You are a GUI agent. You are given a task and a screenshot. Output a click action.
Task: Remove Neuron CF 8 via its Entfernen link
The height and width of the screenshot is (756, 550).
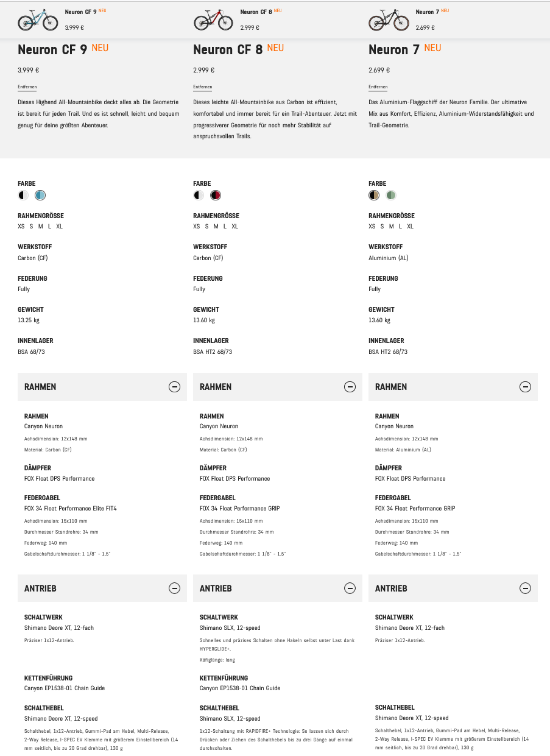[x=203, y=87]
